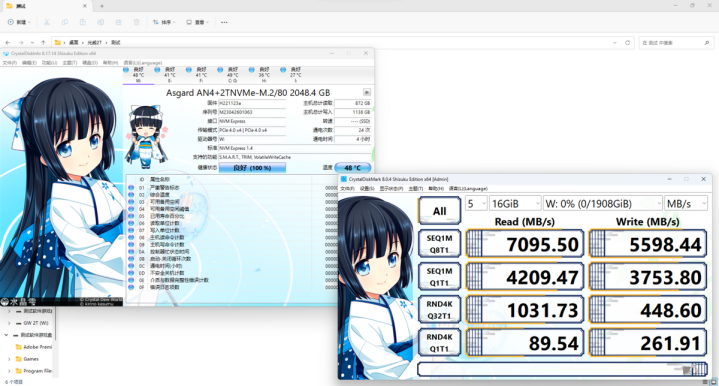Open 编辑(E) menu in CrystalDiskInfo
Viewport: 719px width, 386px height.
tap(29, 63)
